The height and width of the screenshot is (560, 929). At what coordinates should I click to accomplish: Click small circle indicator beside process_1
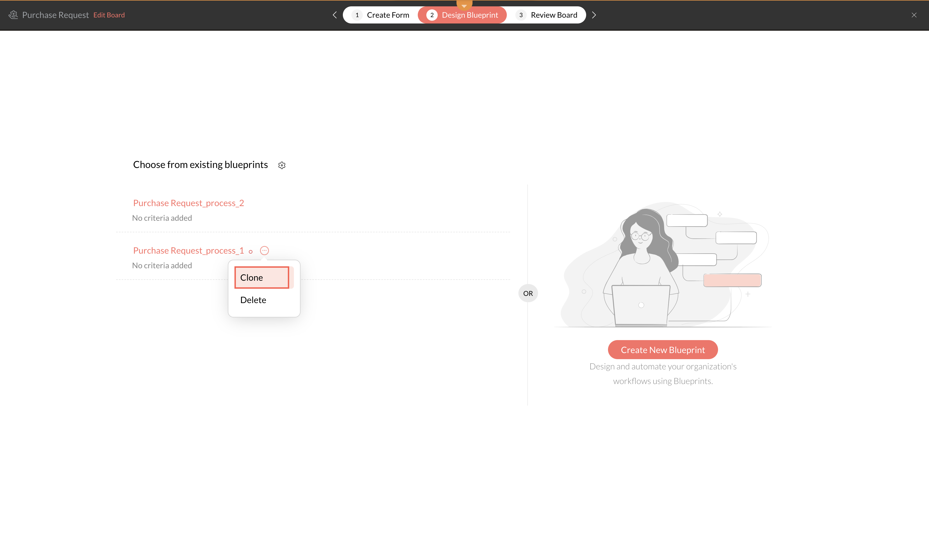[x=250, y=252]
